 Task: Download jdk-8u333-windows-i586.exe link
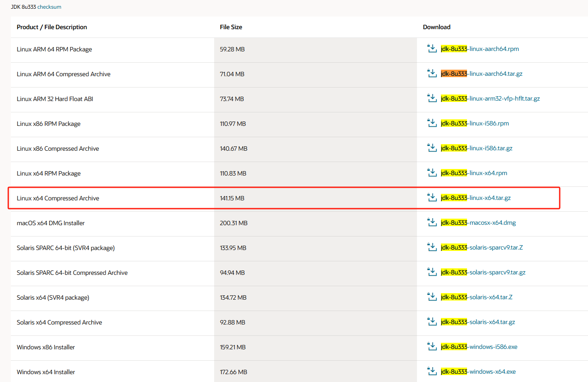point(479,347)
